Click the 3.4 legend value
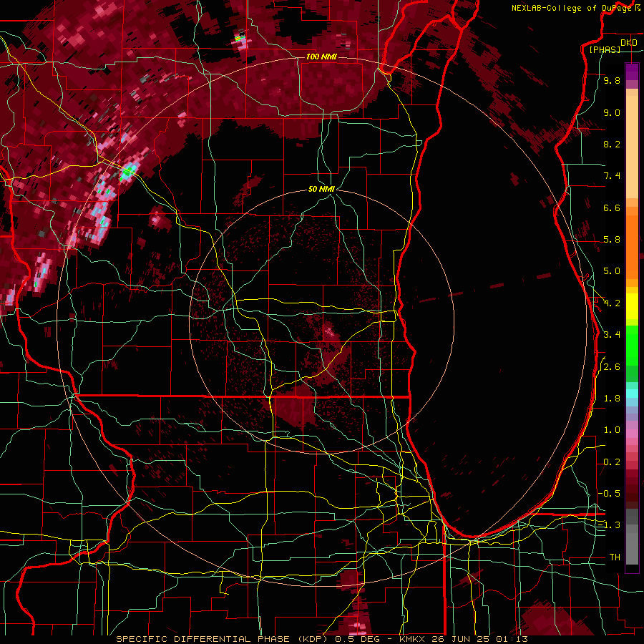 coord(612,335)
